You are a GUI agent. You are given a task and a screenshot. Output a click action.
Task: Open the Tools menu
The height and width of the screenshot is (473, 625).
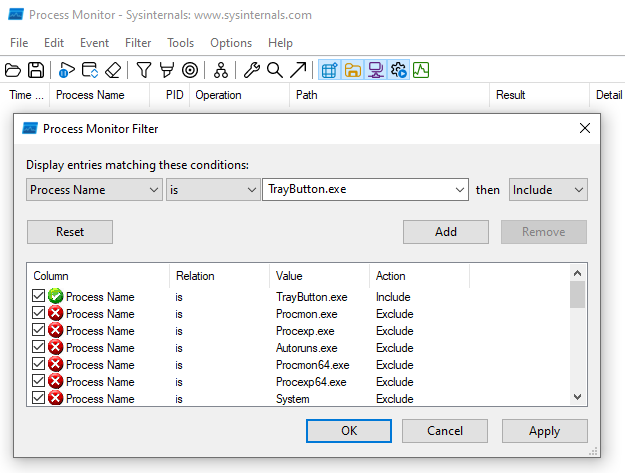tap(181, 43)
